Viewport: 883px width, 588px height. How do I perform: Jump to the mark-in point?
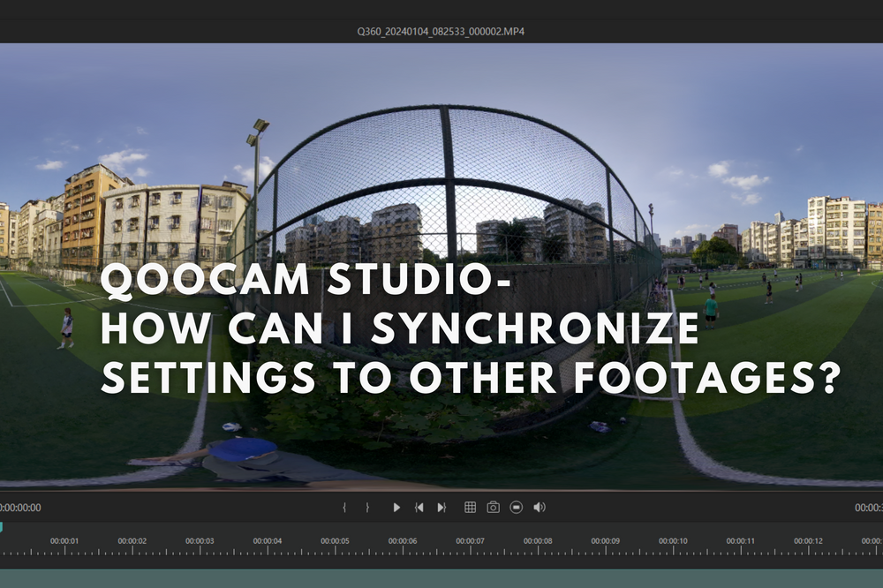(419, 508)
